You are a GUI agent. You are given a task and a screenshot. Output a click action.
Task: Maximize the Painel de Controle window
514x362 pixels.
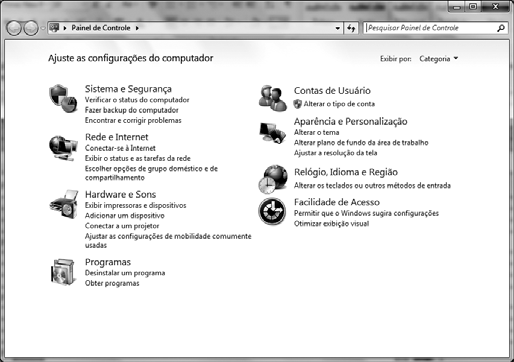(473, 7)
